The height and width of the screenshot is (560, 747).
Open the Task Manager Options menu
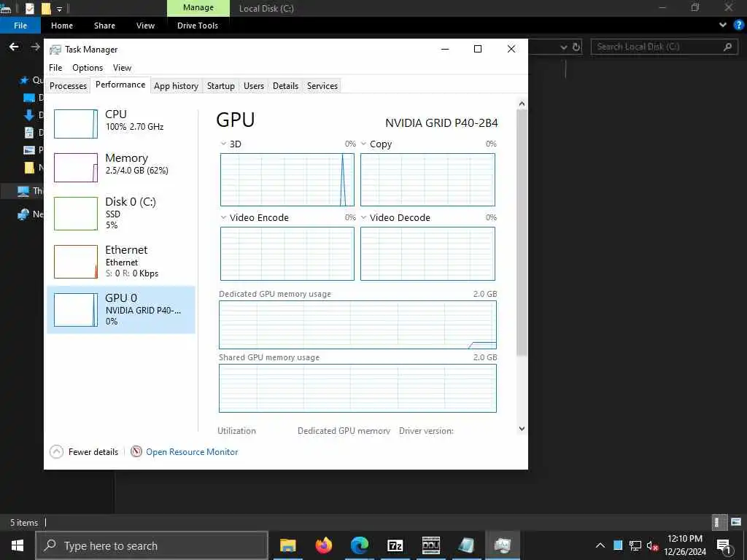tap(88, 68)
